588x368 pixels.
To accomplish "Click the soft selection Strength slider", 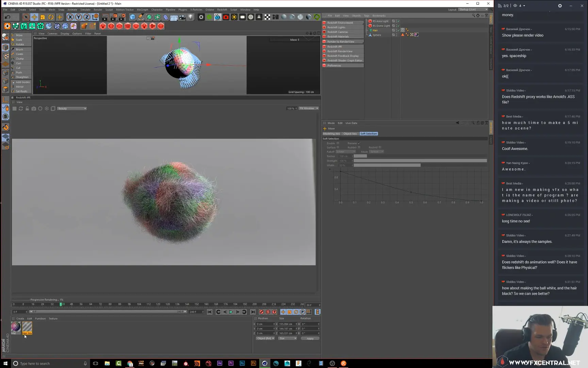I will click(420, 160).
